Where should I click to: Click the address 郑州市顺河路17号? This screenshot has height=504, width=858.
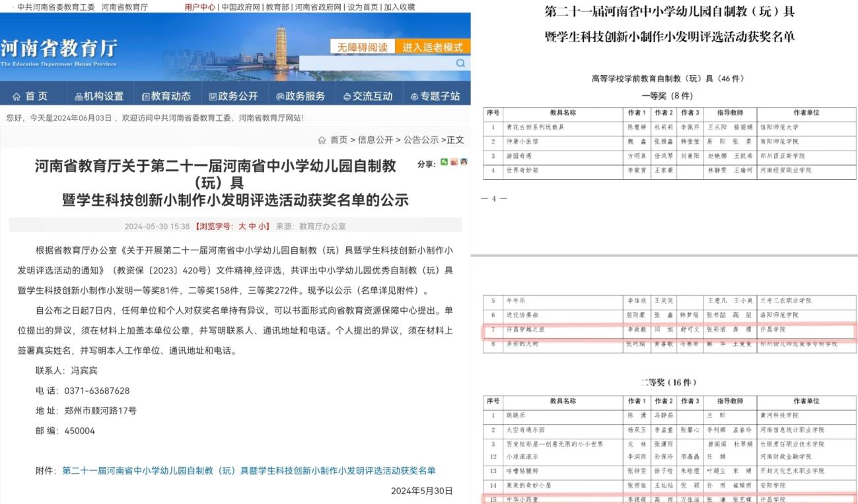pyautogui.click(x=100, y=410)
